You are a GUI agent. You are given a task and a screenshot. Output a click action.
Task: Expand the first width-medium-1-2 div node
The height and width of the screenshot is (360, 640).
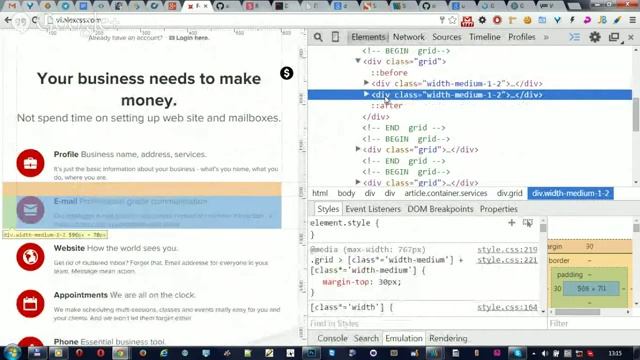[366, 83]
